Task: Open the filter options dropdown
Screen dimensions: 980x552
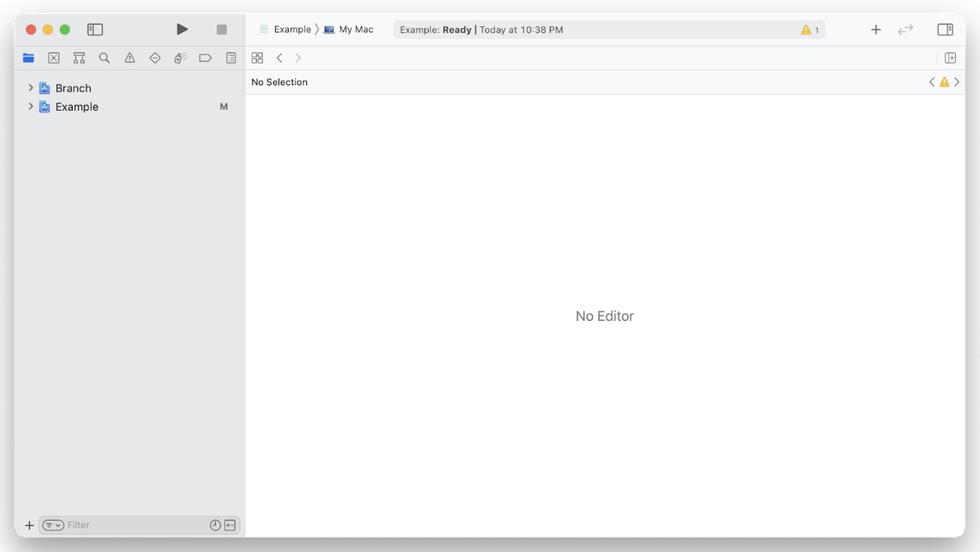Action: (53, 525)
